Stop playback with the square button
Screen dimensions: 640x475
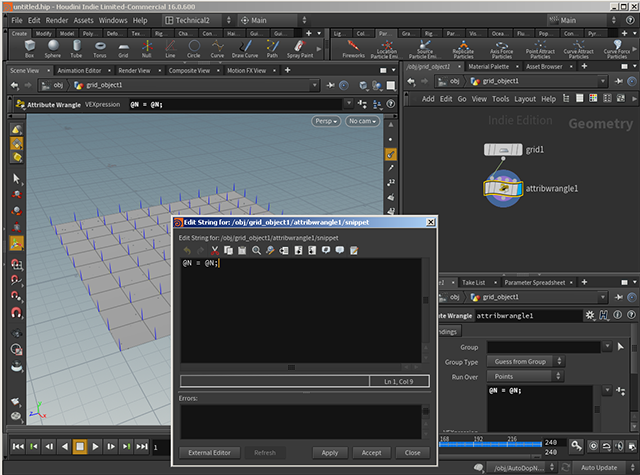point(80,446)
